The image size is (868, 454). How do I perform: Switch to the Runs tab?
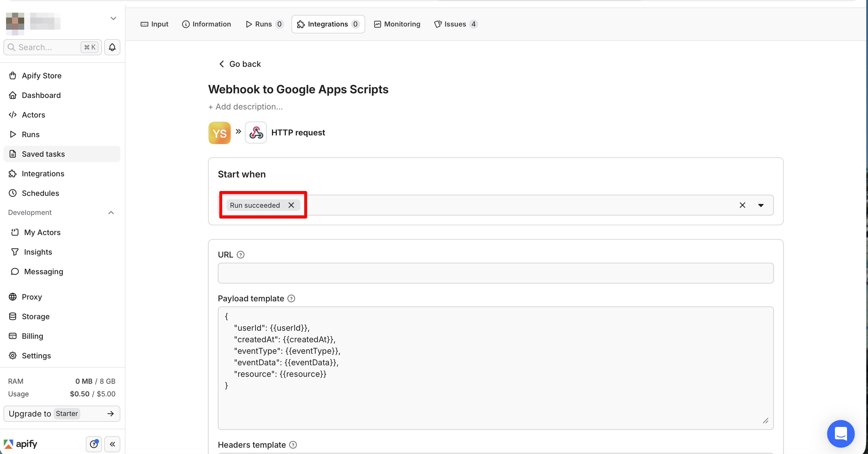click(264, 24)
